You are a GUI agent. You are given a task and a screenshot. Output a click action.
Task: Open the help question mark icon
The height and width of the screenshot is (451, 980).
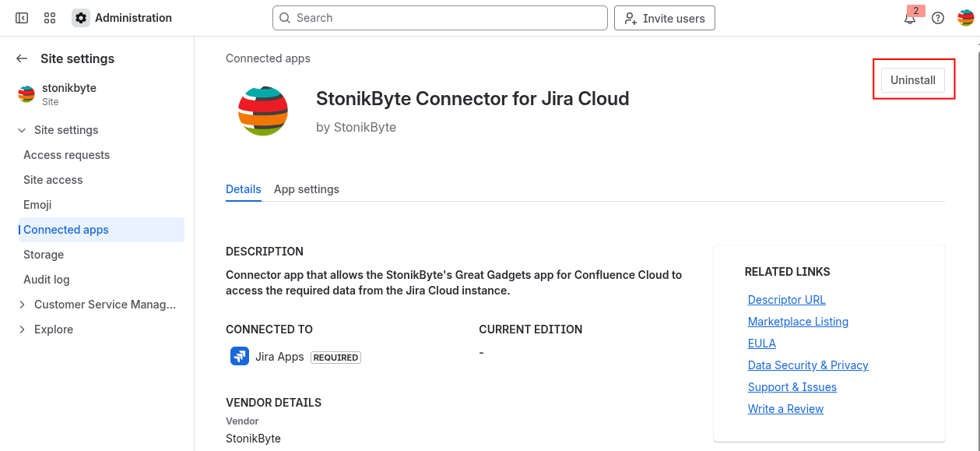pos(938,18)
